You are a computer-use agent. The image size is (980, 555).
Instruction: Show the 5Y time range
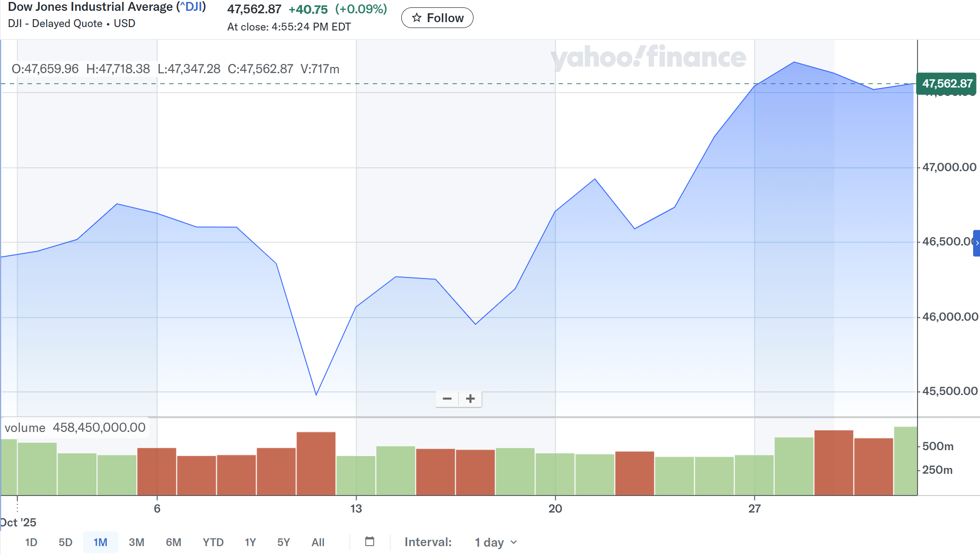[x=283, y=542]
